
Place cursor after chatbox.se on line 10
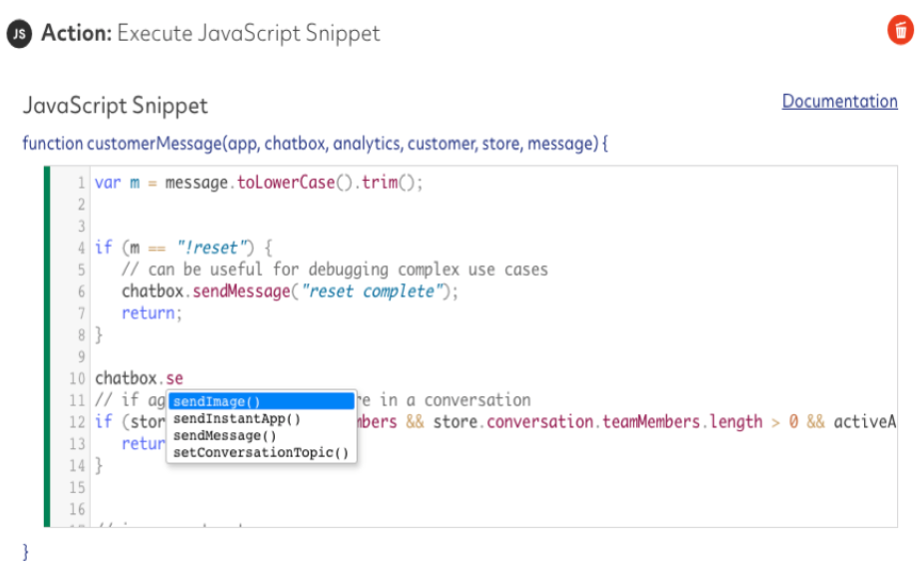pyautogui.click(x=185, y=379)
